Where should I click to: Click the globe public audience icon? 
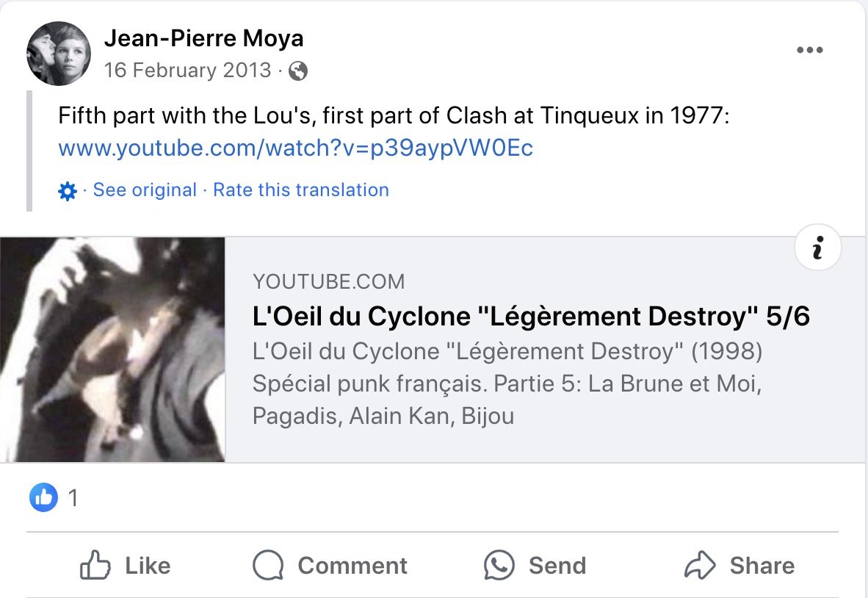pyautogui.click(x=298, y=71)
